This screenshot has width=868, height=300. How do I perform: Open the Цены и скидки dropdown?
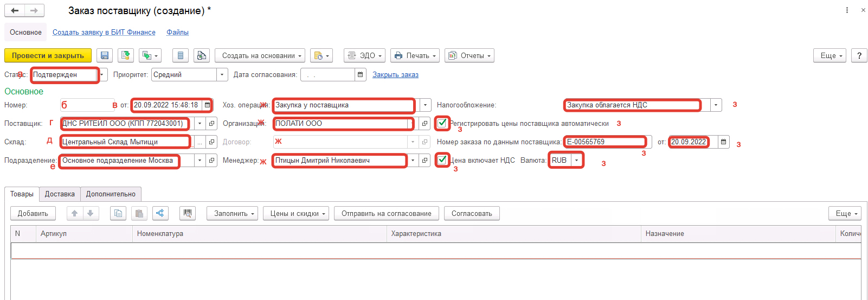tap(296, 213)
